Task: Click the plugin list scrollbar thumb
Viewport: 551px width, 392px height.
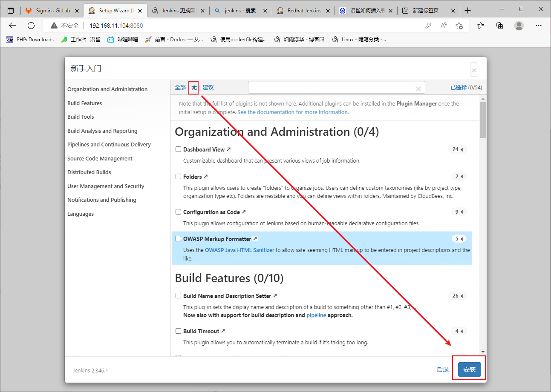Action: point(483,120)
